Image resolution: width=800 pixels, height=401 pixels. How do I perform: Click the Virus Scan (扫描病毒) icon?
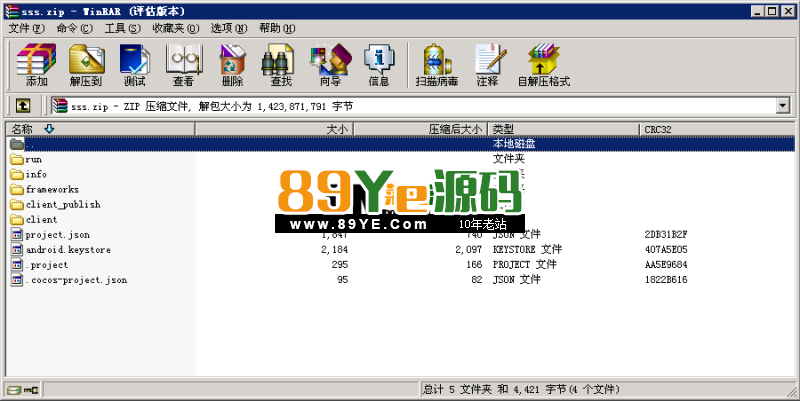(437, 65)
